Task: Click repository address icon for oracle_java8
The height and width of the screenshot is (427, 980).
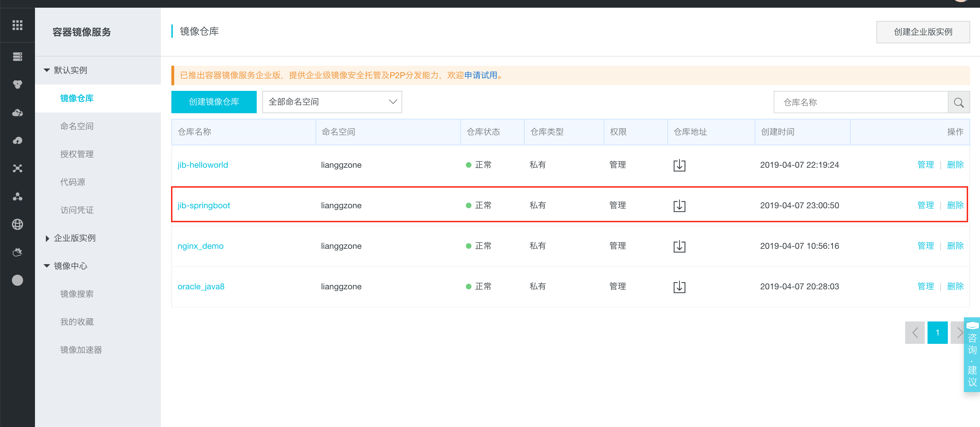Action: (679, 287)
